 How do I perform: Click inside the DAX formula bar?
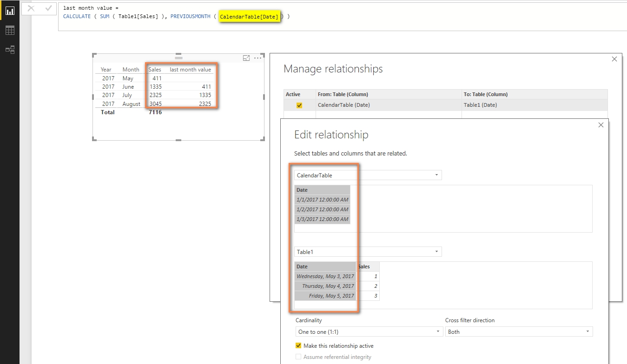pos(343,17)
